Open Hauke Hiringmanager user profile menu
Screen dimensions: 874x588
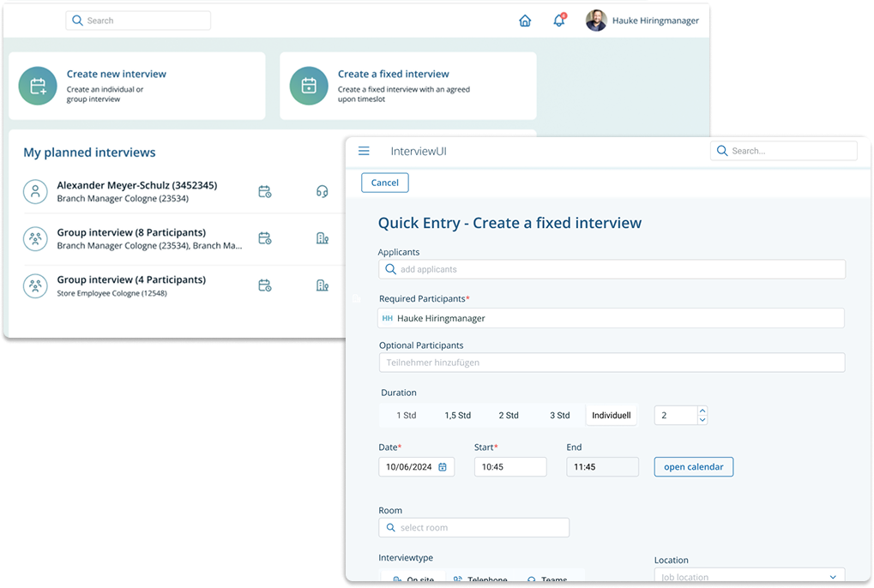coord(642,21)
